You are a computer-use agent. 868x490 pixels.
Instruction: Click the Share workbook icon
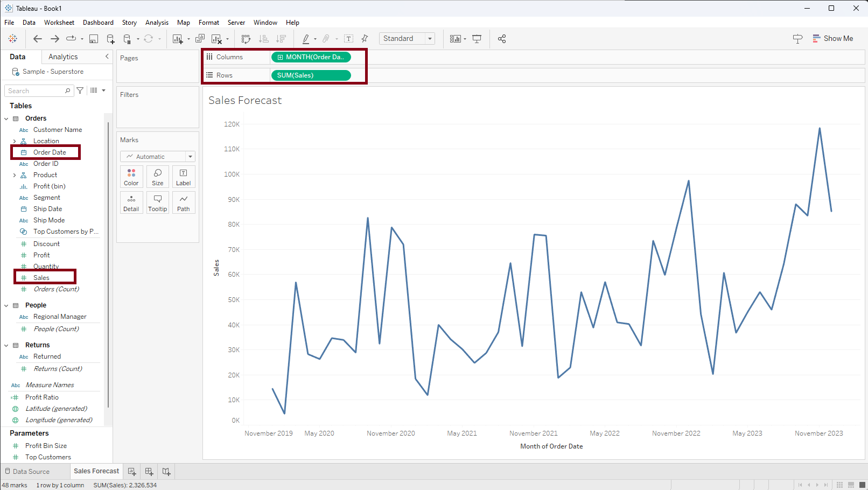[502, 39]
